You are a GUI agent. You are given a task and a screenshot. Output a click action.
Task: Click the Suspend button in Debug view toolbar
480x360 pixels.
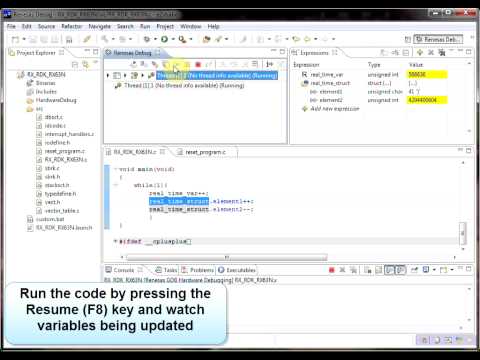pyautogui.click(x=187, y=64)
